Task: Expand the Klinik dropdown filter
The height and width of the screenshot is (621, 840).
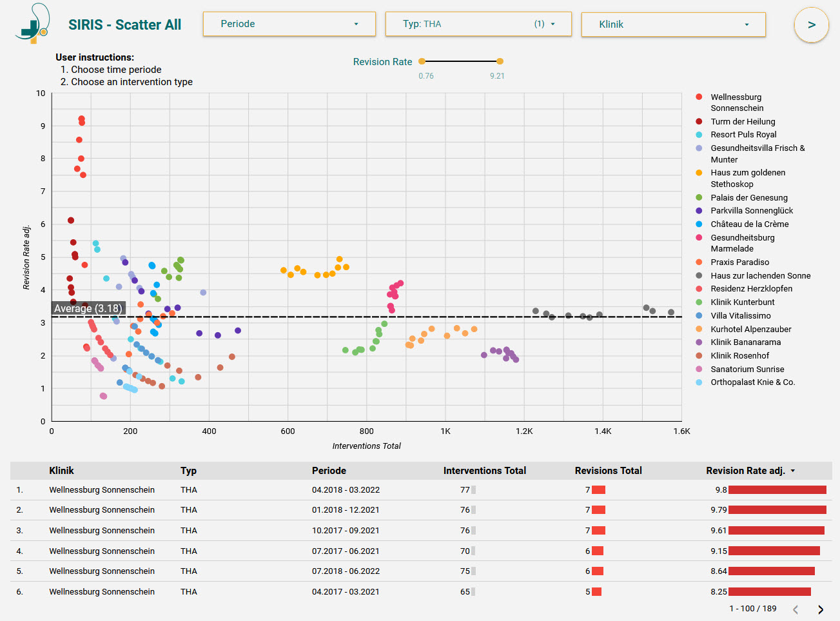Action: point(673,25)
